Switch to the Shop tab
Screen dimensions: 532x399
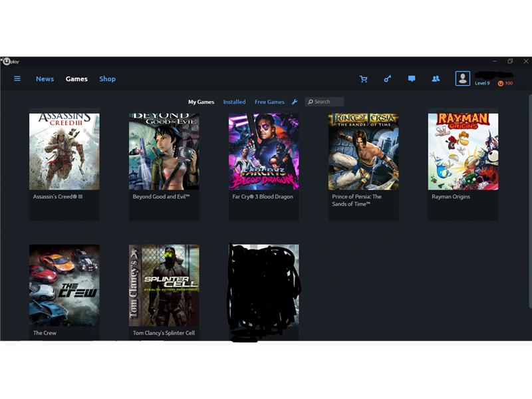tap(107, 78)
